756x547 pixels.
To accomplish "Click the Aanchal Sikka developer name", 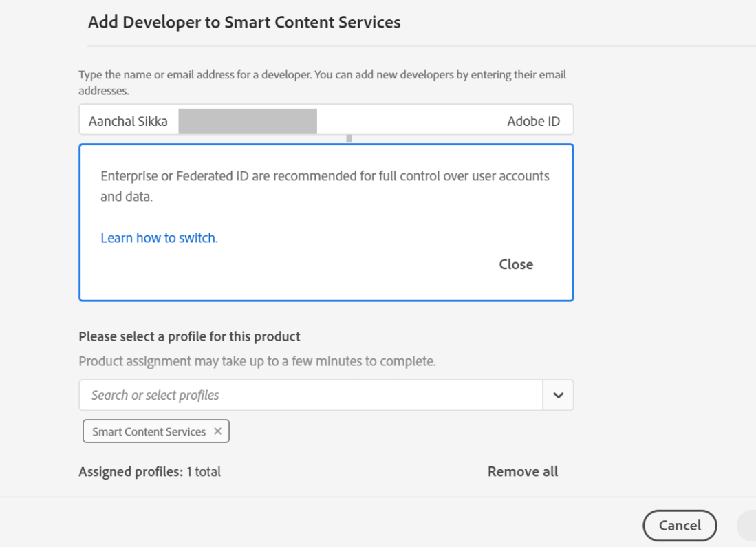I will point(128,121).
